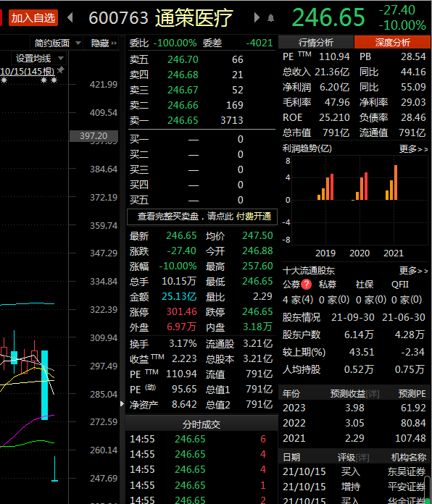Click 2022 forecast PE 80.84
The height and width of the screenshot is (504, 432).
click(413, 423)
